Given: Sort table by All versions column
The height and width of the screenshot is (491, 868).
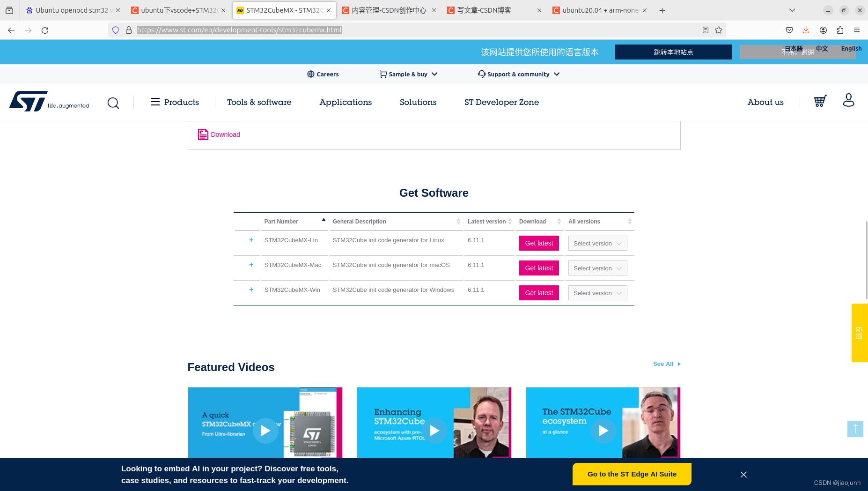Looking at the screenshot, I should tap(600, 222).
